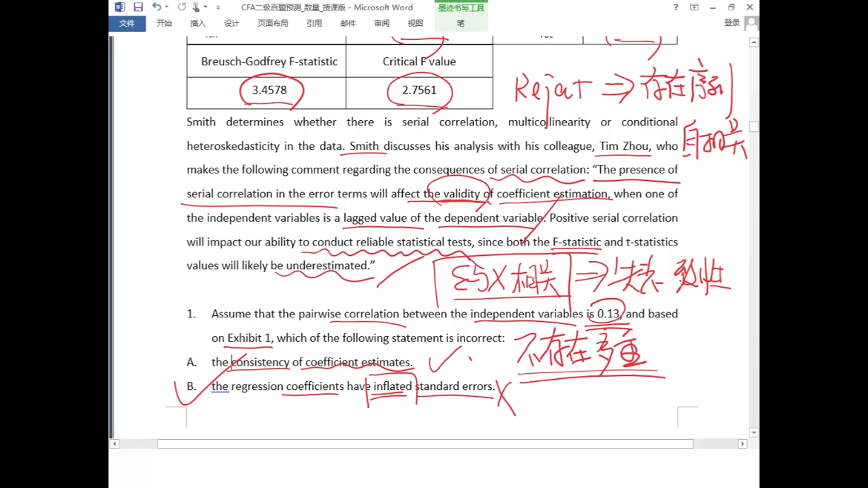
Task: Open the 文件 (File) tab
Action: coord(127,23)
